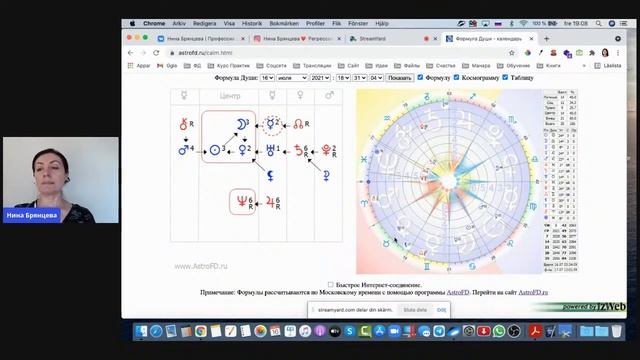
Task: Reload the astrofd.ru page
Action: pyautogui.click(x=156, y=53)
